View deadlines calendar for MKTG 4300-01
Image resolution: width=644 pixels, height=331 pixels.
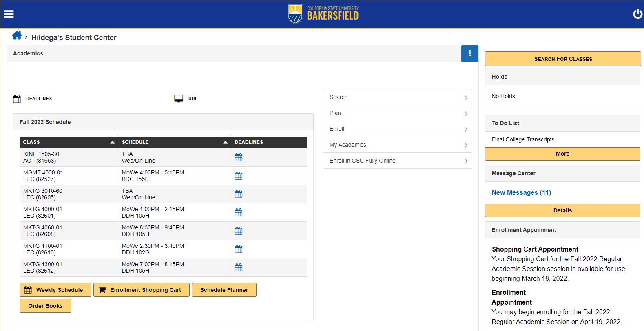pos(239,267)
